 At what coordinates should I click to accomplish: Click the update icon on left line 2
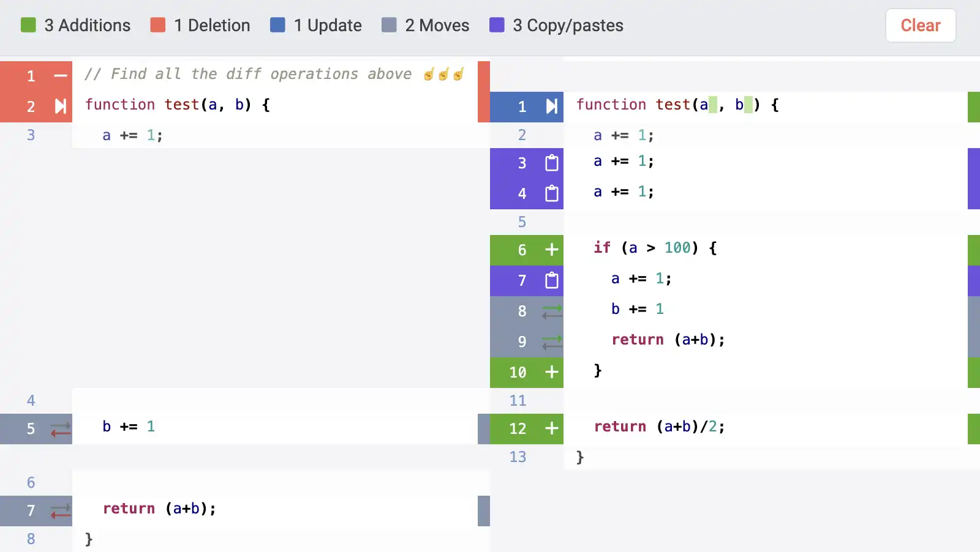click(60, 106)
